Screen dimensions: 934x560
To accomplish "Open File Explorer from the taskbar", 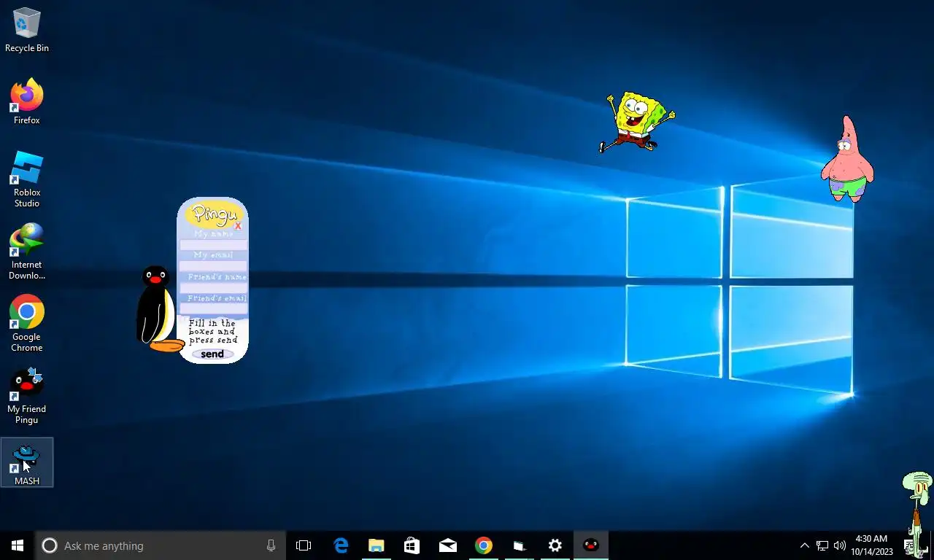I will pos(376,545).
